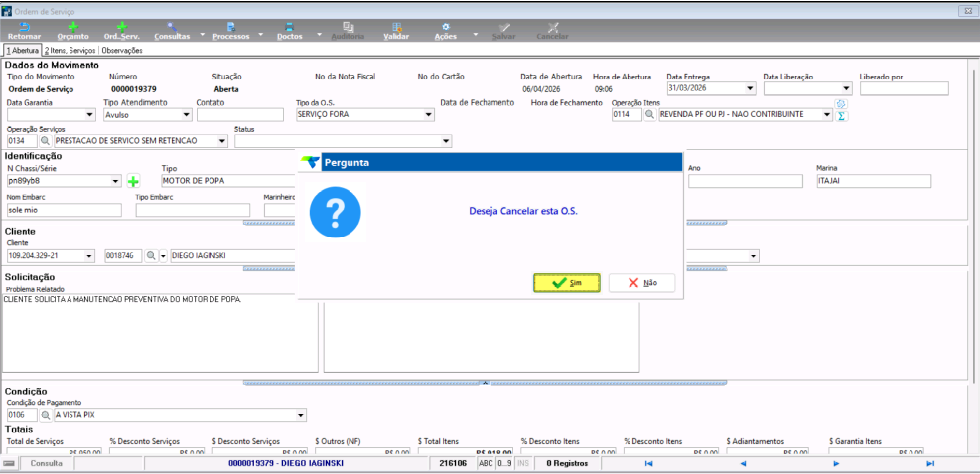Viewport: 980px width, 474px height.
Task: Open the N Chassi/Série pn89yb8 dropdown
Action: [x=115, y=181]
